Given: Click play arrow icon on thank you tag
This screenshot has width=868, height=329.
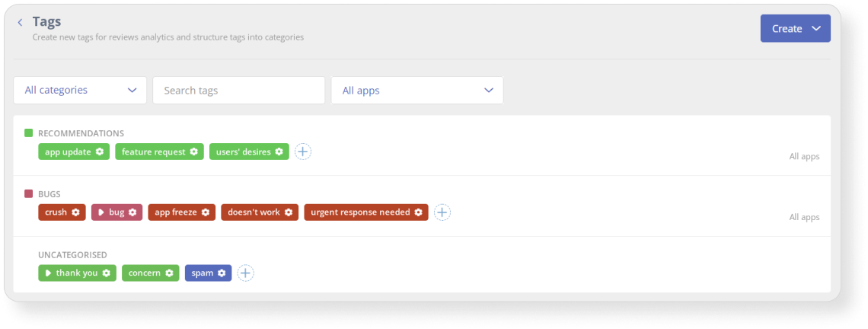Looking at the screenshot, I should click(48, 273).
